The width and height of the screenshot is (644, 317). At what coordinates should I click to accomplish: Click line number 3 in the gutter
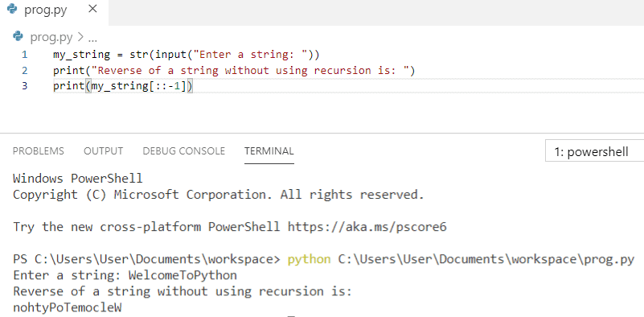[25, 86]
